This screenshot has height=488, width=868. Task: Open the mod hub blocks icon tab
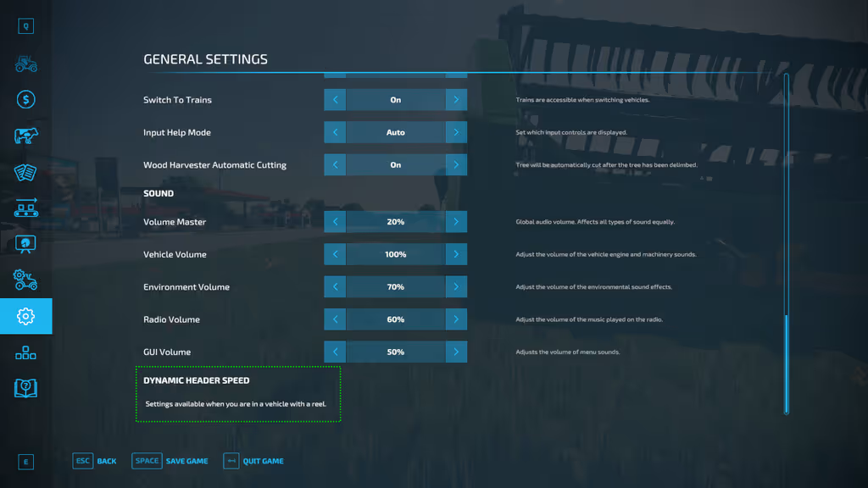click(x=25, y=352)
